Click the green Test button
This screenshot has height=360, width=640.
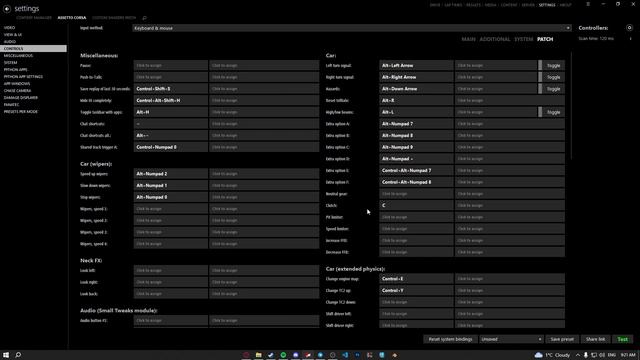click(622, 339)
